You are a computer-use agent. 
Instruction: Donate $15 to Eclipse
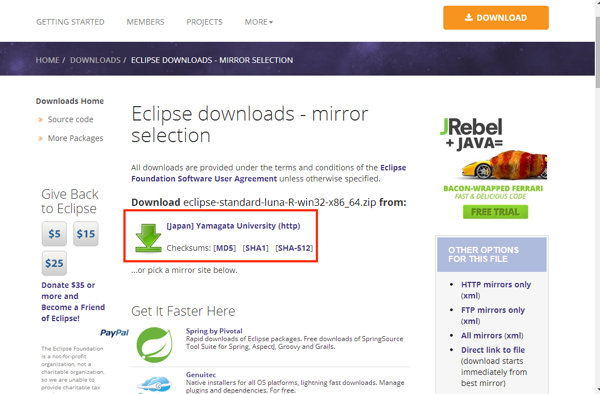pyautogui.click(x=86, y=234)
